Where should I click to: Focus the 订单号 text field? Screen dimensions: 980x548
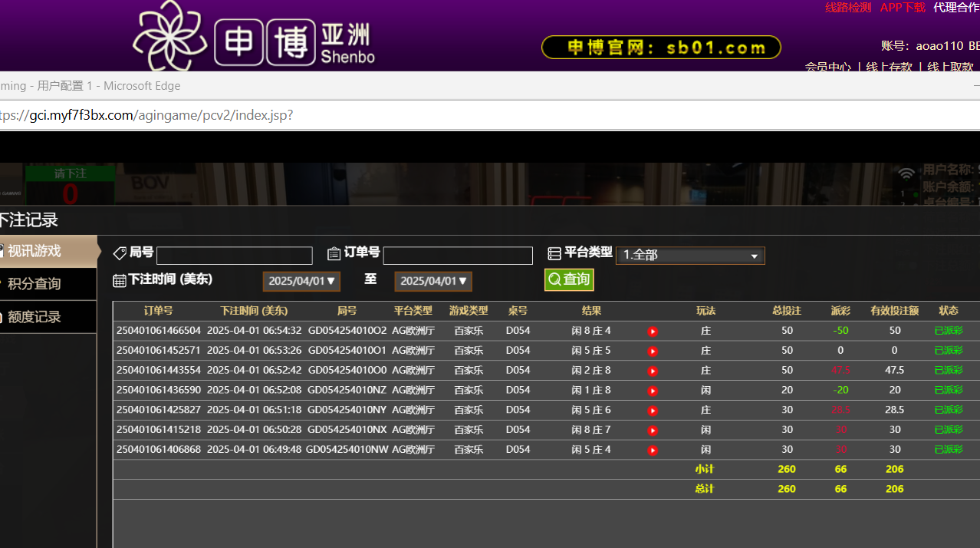click(458, 256)
